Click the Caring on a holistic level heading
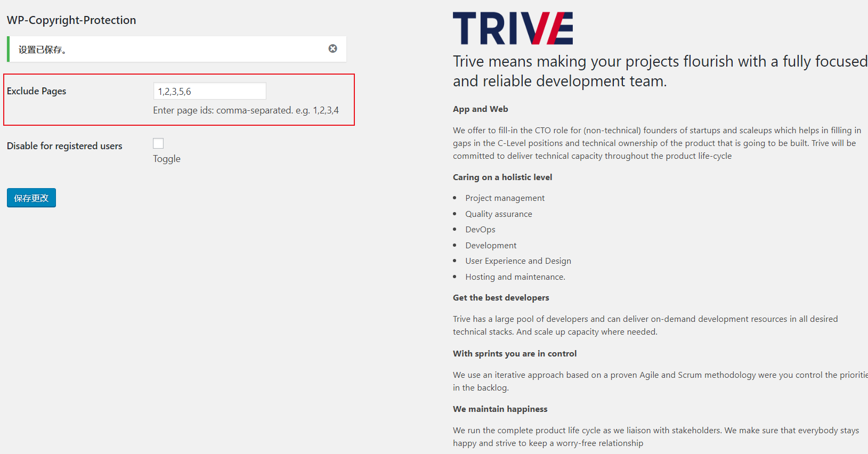 502,177
